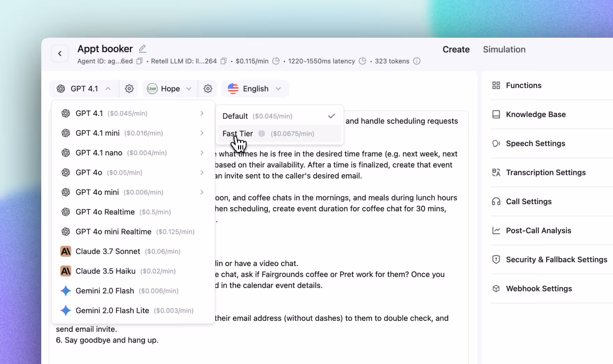Open latency breakdown icon beside 1220-1550ms latency
This screenshot has height=364, width=613.
coord(362,61)
